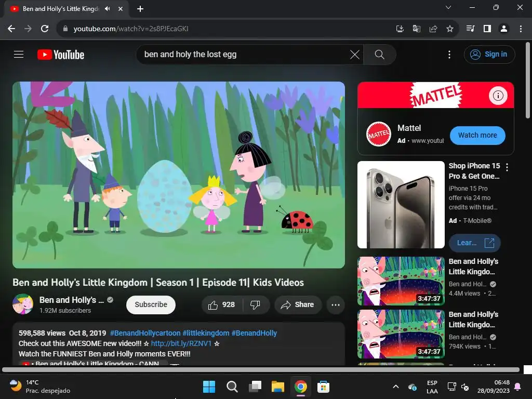The image size is (532, 399).
Task: Toggle the Chrome side panel icon
Action: coord(487,29)
